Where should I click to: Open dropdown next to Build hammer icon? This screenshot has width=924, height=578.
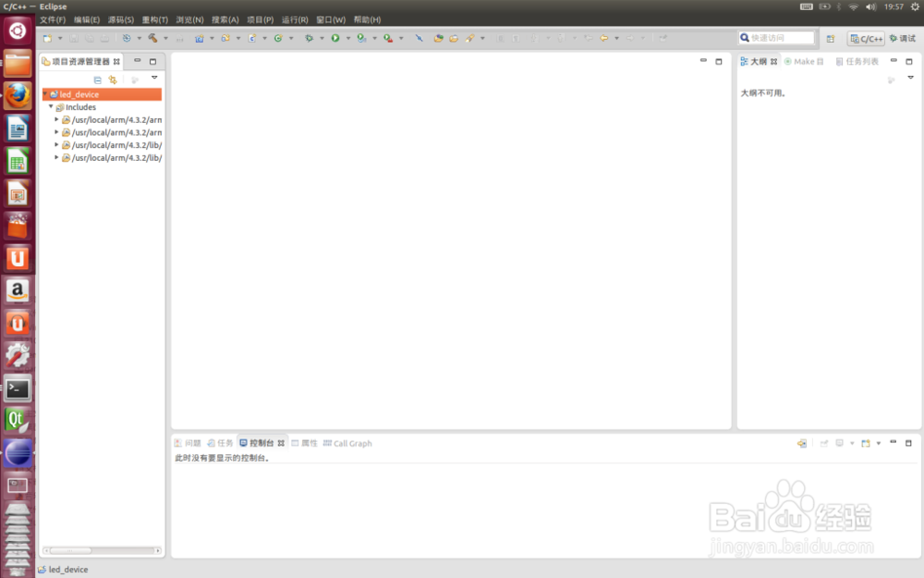165,38
